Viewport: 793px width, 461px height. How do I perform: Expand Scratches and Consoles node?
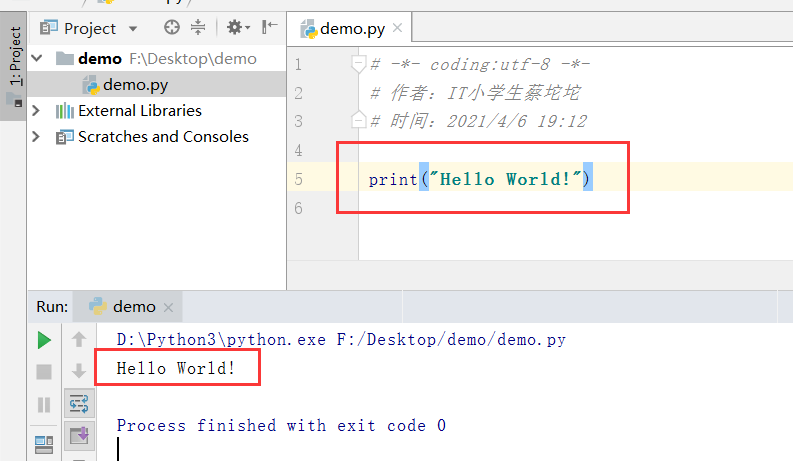36,136
